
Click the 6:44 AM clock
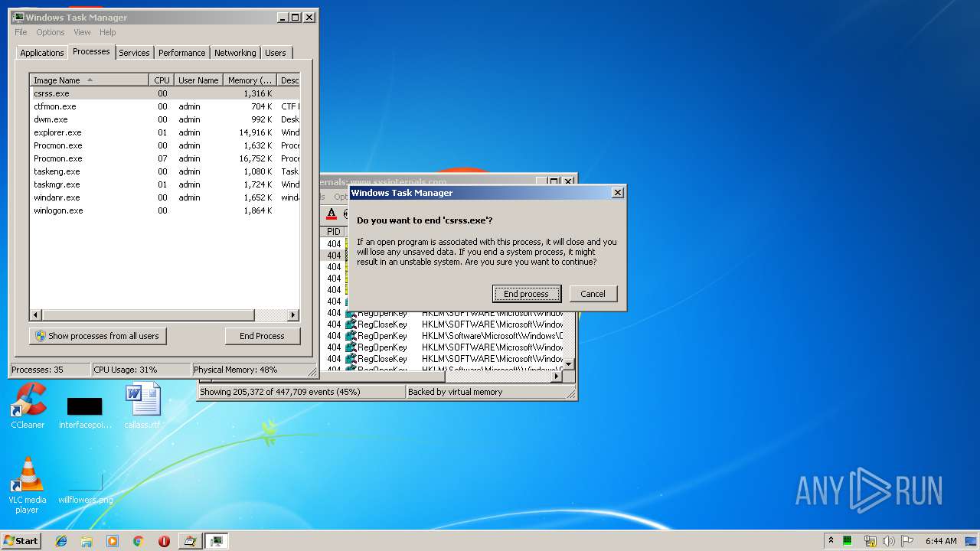940,541
